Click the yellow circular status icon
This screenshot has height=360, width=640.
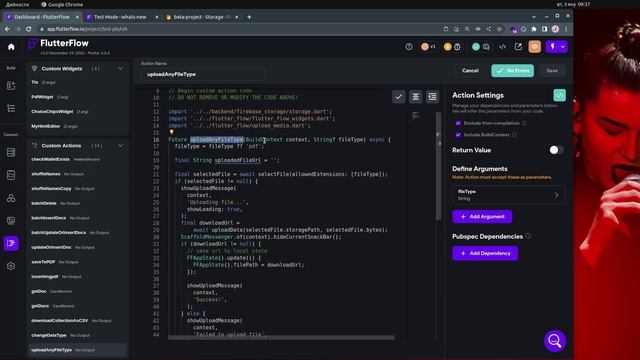[x=447, y=47]
